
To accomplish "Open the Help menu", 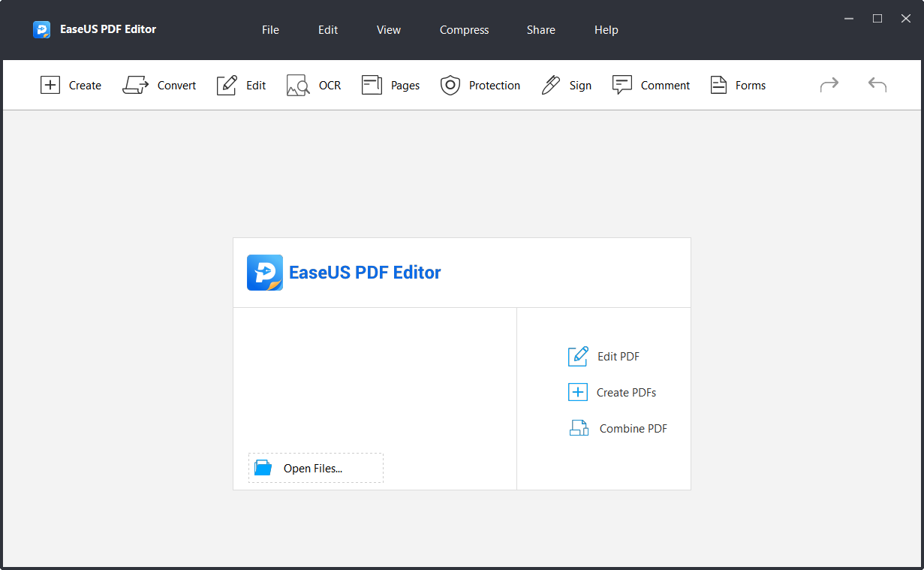I will point(606,30).
